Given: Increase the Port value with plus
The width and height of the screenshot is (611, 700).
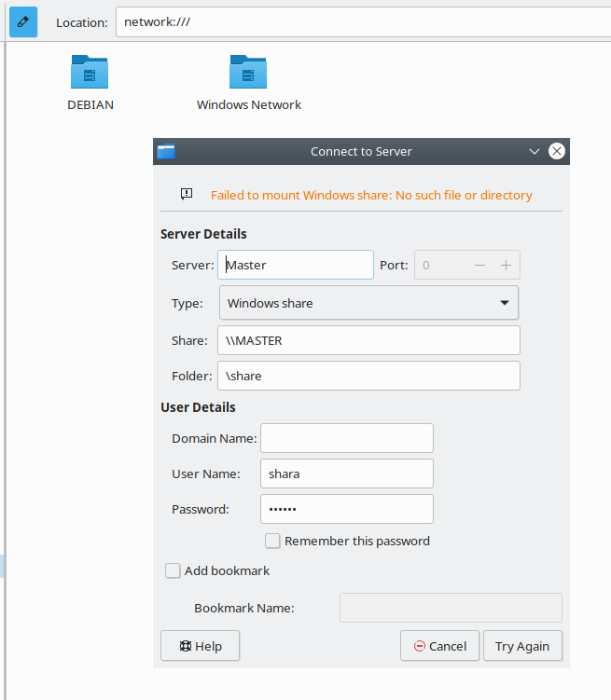Looking at the screenshot, I should [x=506, y=265].
